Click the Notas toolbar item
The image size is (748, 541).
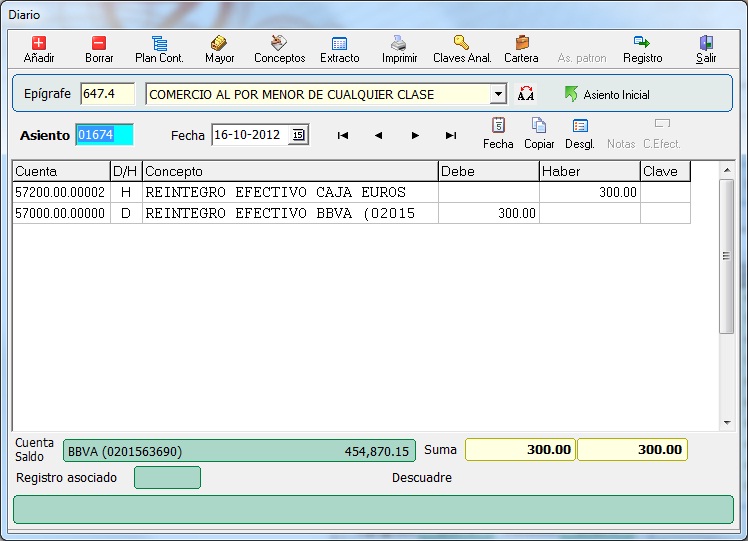coord(621,144)
